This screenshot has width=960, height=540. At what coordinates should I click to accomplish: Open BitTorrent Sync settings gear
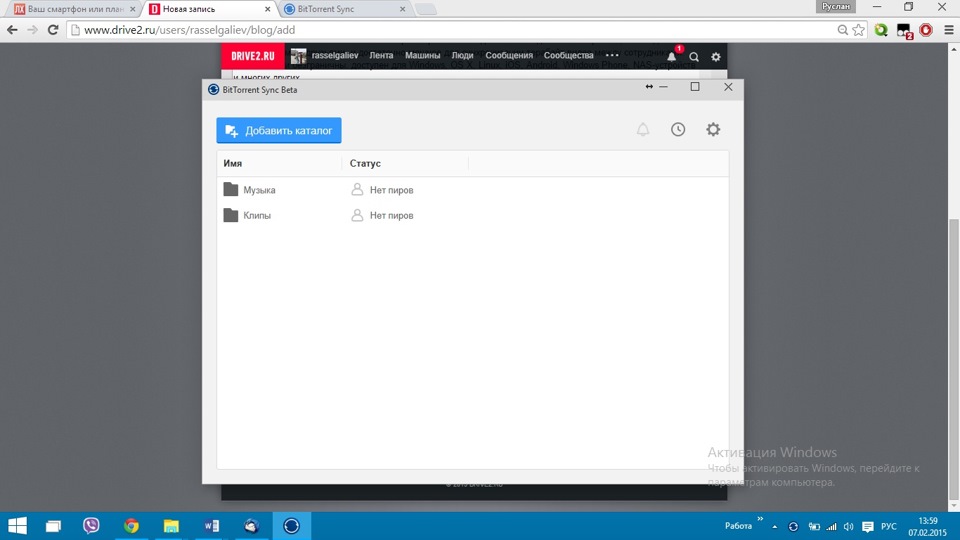[713, 129]
